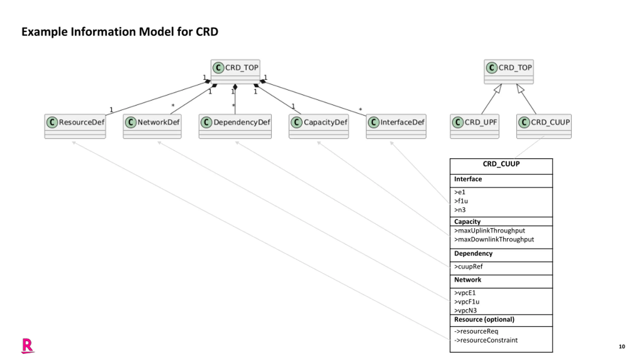Click the '1' multiplicity label near CapacityDef
The image size is (644, 362).
[293, 106]
